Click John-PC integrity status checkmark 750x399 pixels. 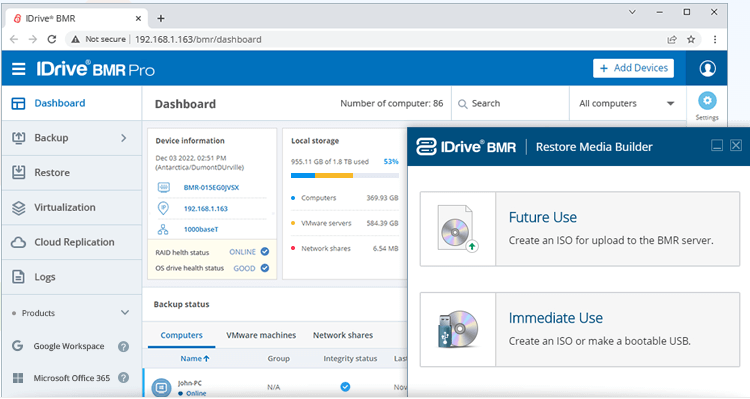pos(345,387)
